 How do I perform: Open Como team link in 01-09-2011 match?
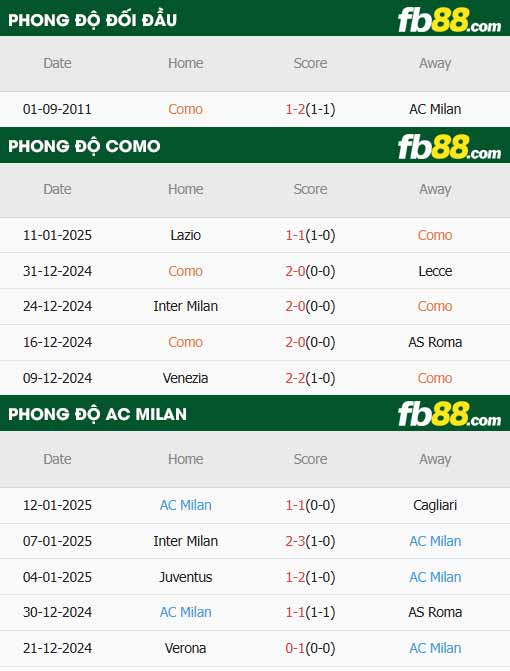click(x=185, y=109)
